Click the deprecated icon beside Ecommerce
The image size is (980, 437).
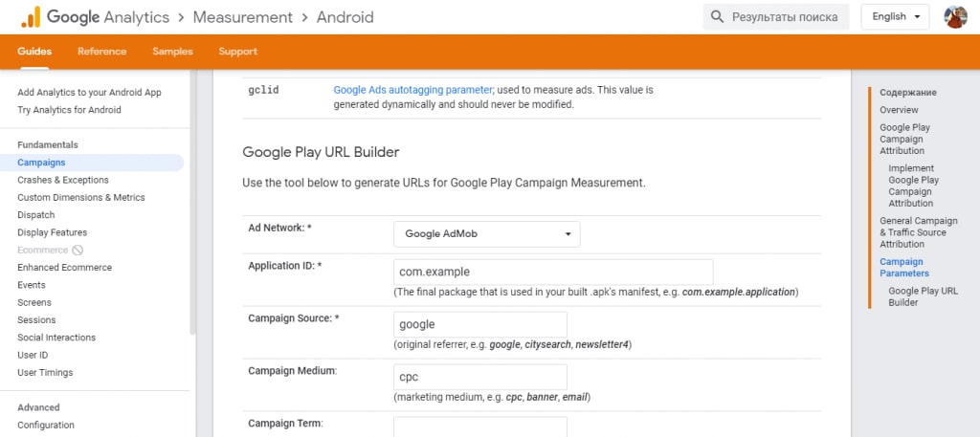(x=78, y=251)
